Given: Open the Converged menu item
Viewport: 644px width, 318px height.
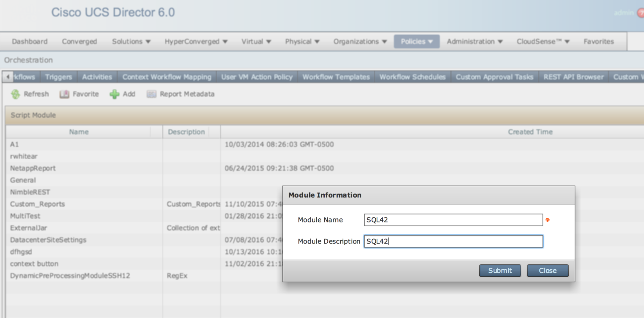Looking at the screenshot, I should 79,42.
